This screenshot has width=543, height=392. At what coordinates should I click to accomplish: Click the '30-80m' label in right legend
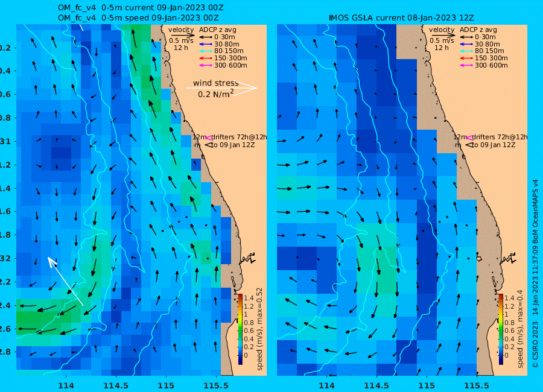tap(487, 44)
